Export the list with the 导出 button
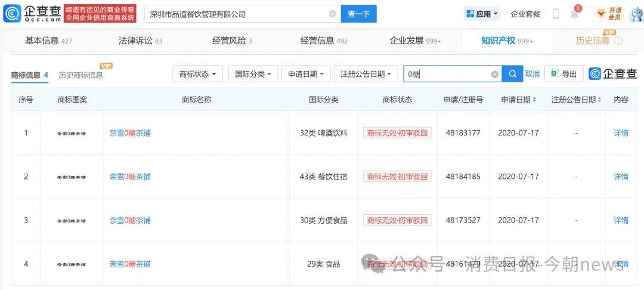Screen dimensions: 644x290 [564, 74]
